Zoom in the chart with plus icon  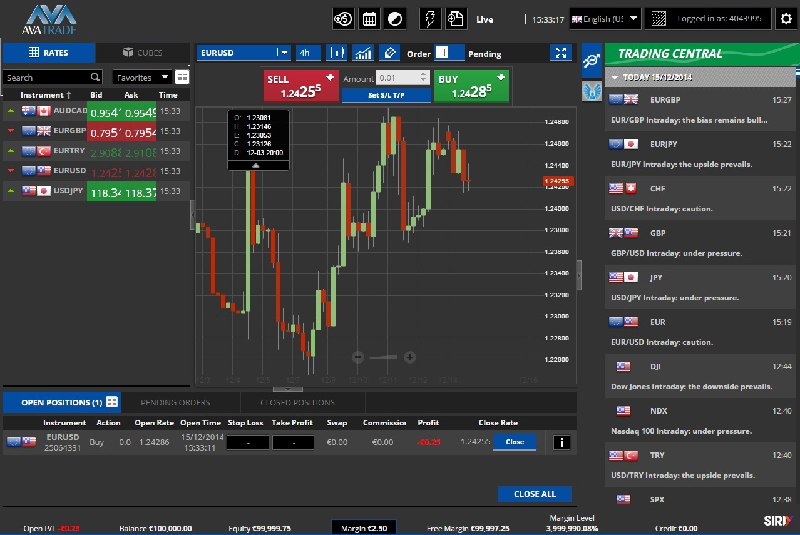point(410,357)
